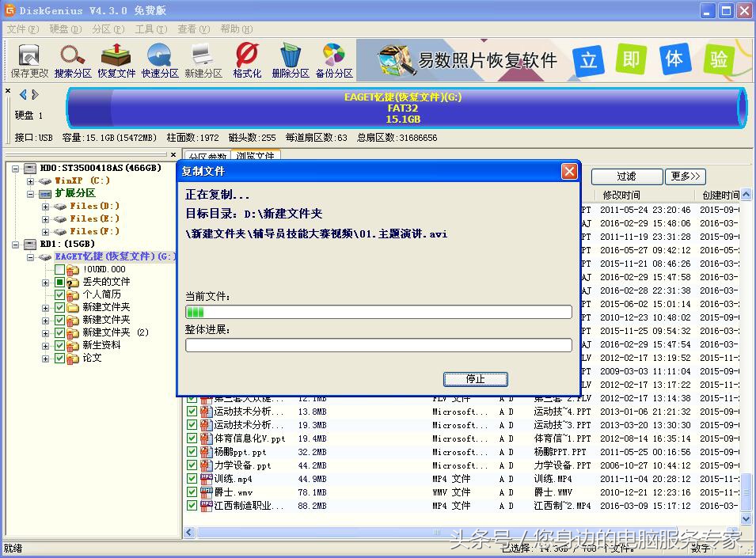Click the 运动技术分析 13.8MB file icon
Viewport: 756px width, 558px height.
[x=207, y=412]
